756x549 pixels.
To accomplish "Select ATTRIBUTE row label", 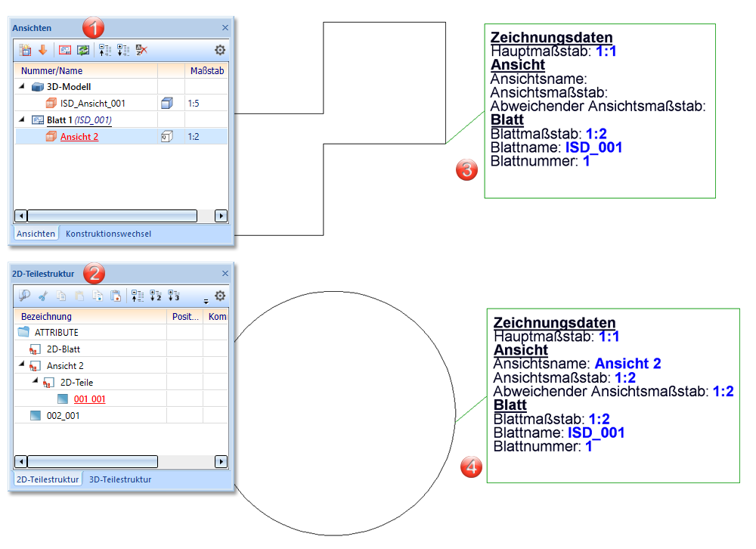I will 57,333.
